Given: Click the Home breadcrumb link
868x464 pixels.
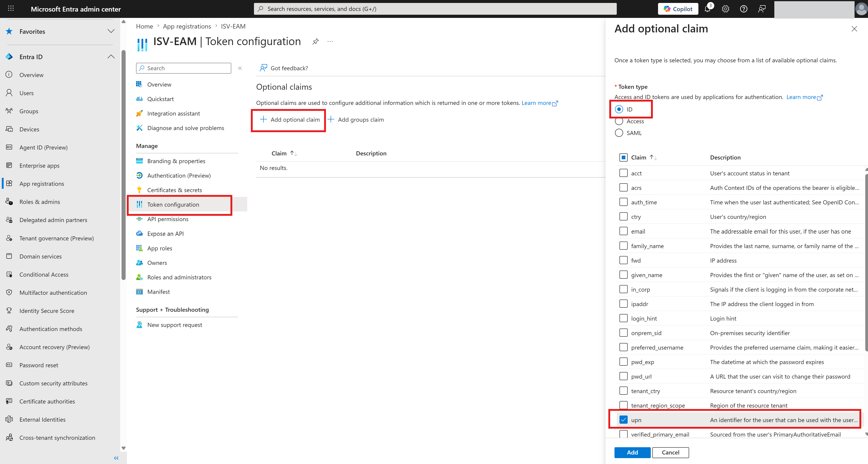Looking at the screenshot, I should [x=145, y=26].
